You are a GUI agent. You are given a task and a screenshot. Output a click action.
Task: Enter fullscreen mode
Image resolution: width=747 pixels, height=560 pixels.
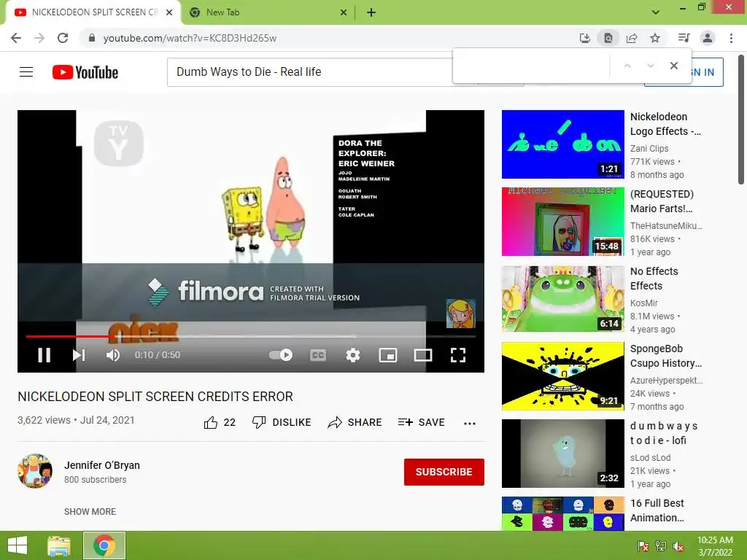(x=458, y=355)
